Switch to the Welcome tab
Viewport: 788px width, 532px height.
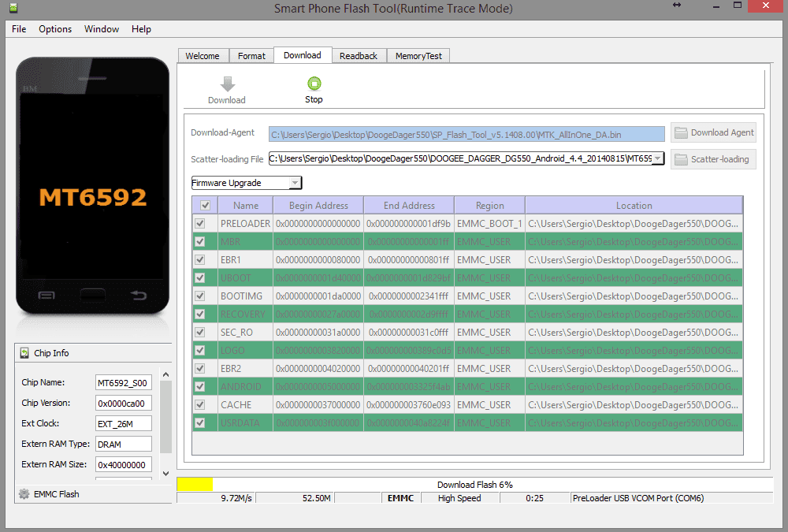pos(203,56)
